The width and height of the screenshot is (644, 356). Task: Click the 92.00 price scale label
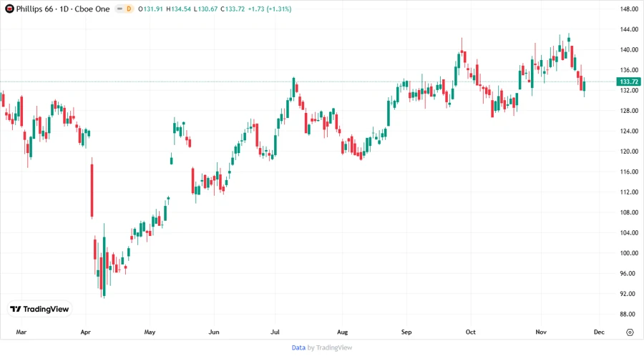629,294
